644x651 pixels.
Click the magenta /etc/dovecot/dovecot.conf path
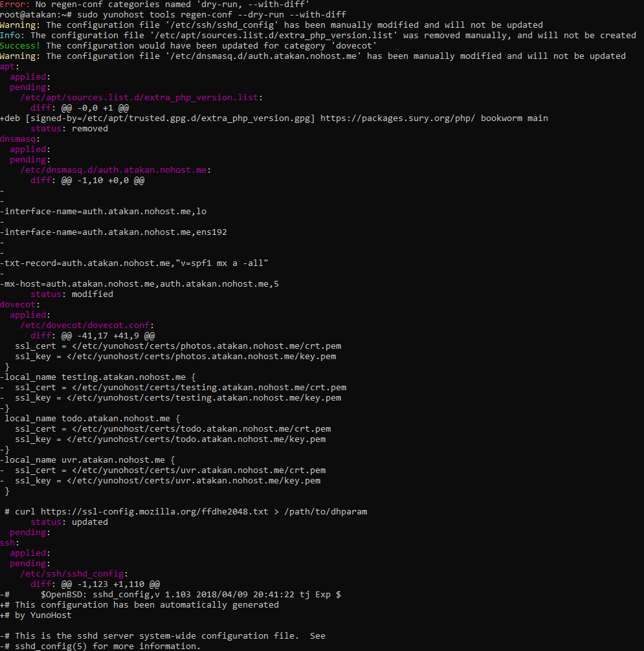[x=87, y=325]
